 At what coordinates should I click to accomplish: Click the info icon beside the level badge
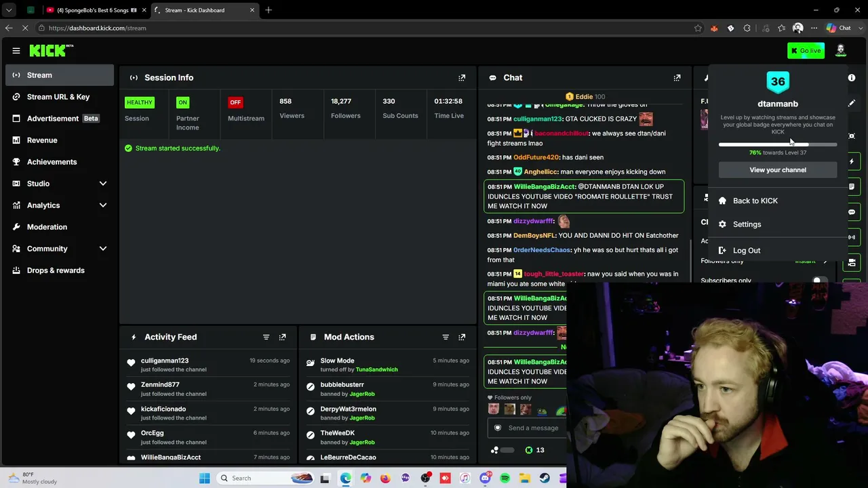point(852,78)
